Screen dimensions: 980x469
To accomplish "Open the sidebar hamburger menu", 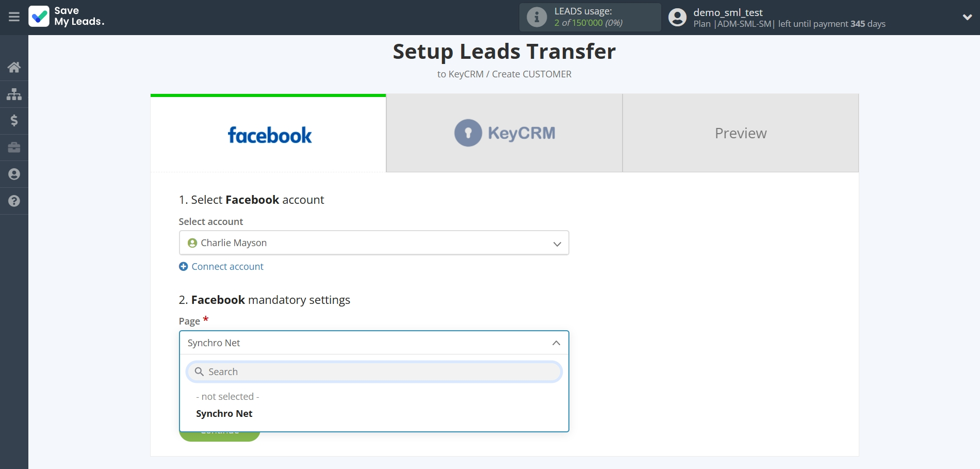I will [x=14, y=17].
